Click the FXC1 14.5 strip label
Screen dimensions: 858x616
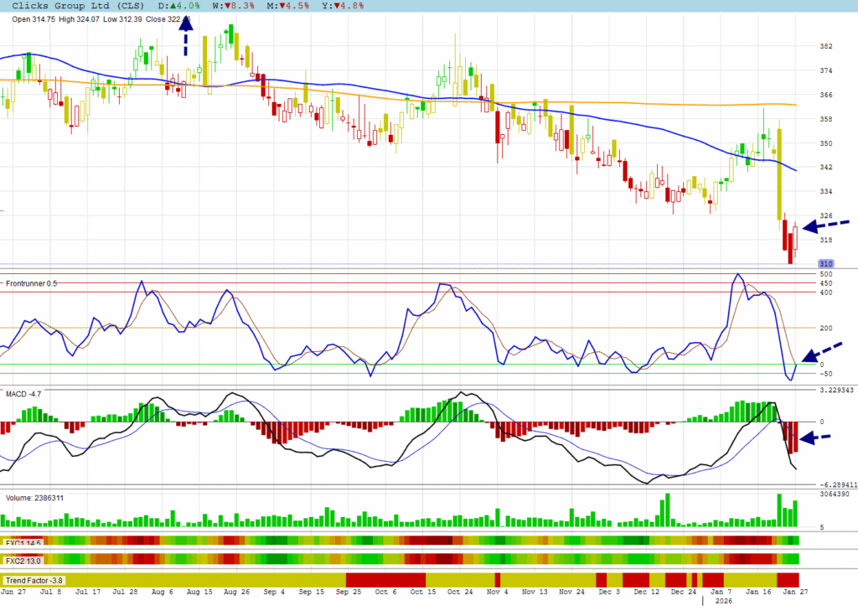point(23,541)
